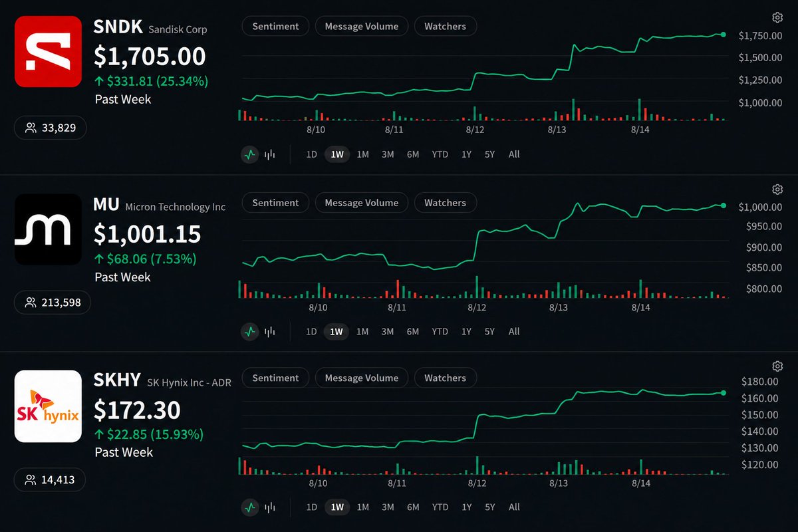
Task: Switch MU chart to YTD range
Action: (440, 331)
